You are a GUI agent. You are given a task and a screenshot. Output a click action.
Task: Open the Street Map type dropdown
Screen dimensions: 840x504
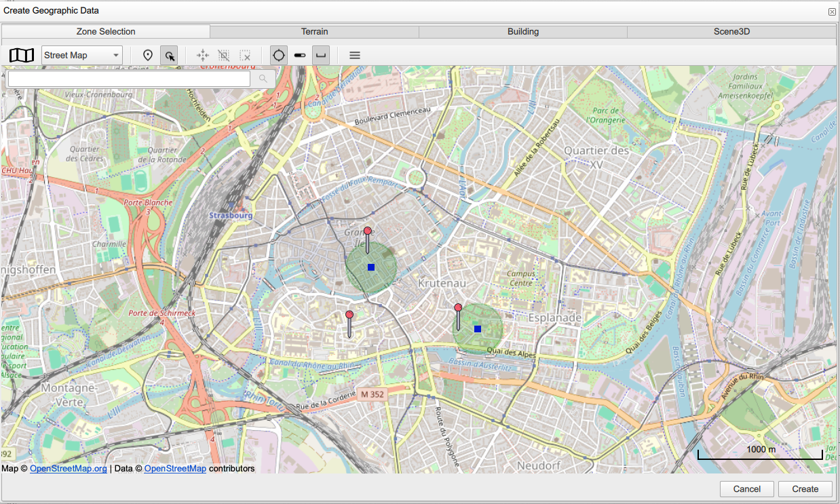tap(81, 56)
